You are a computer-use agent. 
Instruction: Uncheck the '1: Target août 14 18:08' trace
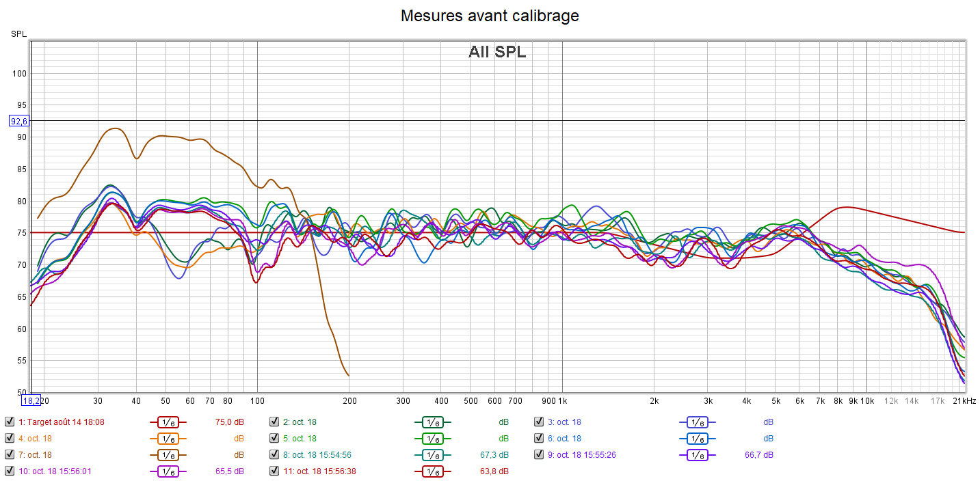[x=9, y=422]
